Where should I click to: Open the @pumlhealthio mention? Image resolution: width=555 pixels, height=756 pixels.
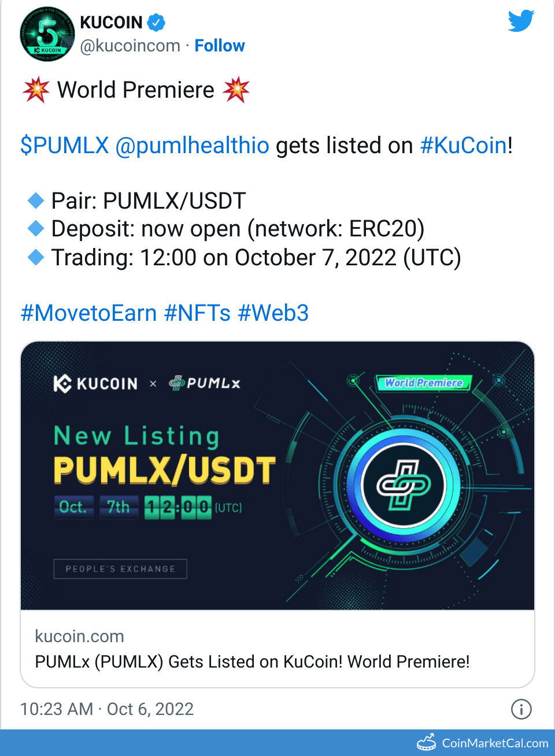(x=193, y=146)
